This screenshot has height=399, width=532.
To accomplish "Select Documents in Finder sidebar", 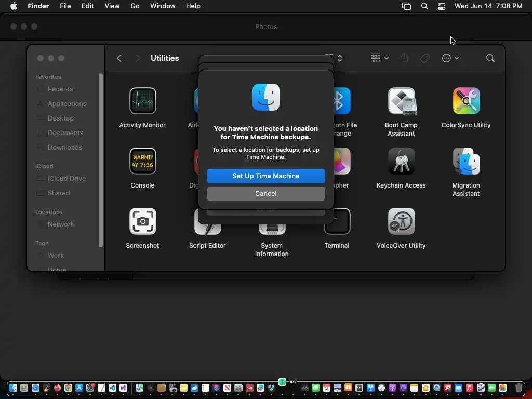I will (65, 133).
